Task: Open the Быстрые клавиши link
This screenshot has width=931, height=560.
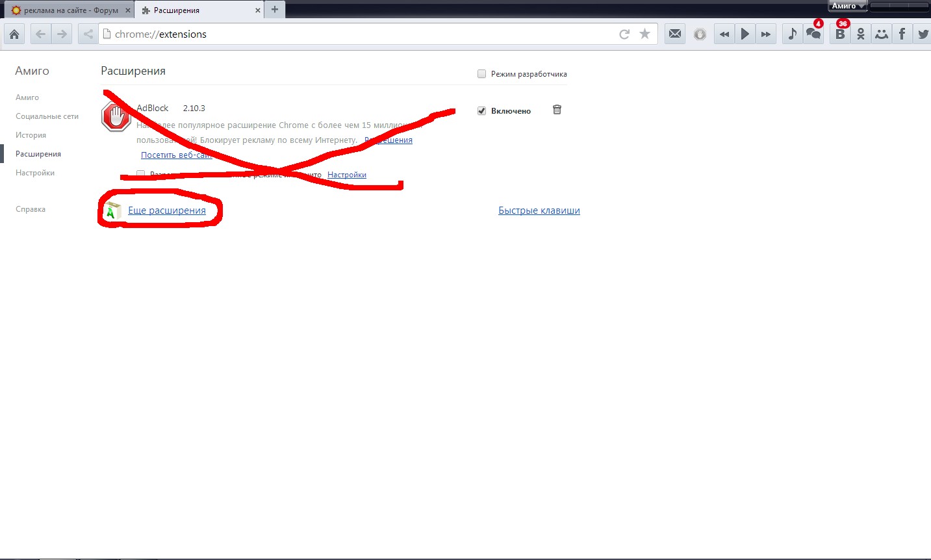Action: pos(539,210)
